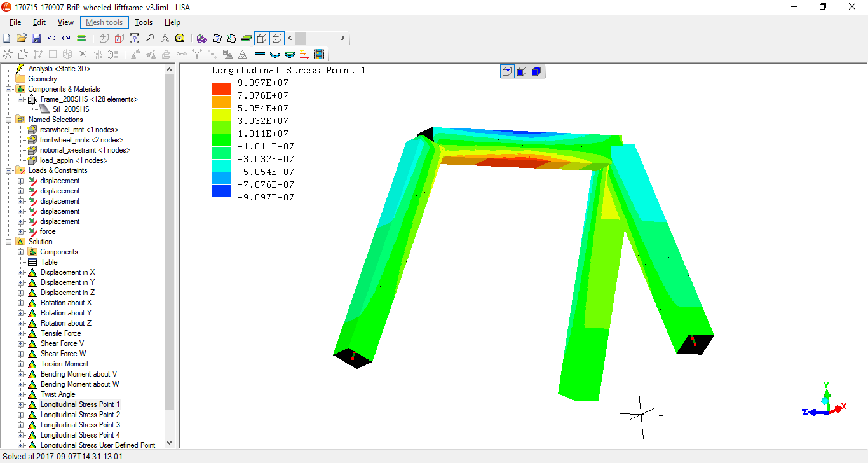
Task: Click the Undo arrow icon
Action: (51, 38)
